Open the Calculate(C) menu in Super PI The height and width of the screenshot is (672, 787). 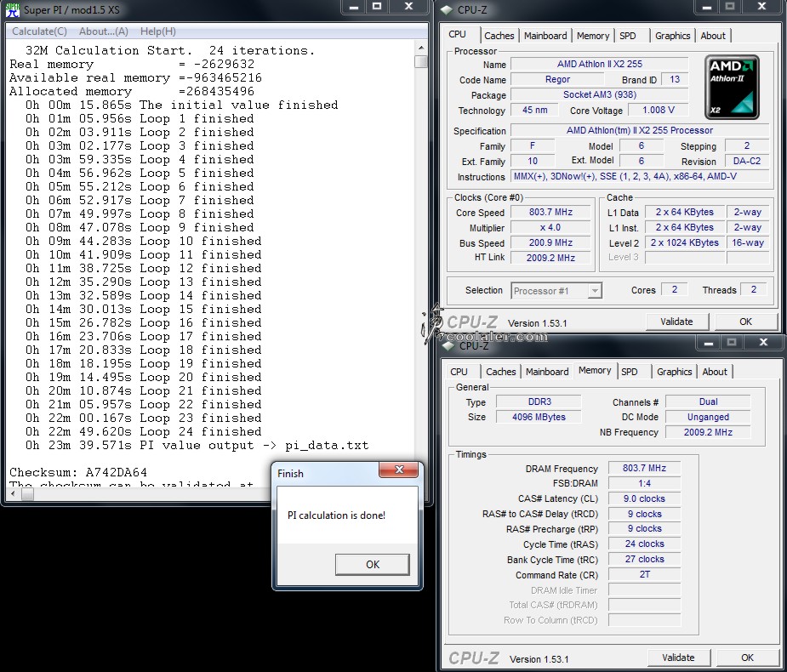click(x=39, y=31)
